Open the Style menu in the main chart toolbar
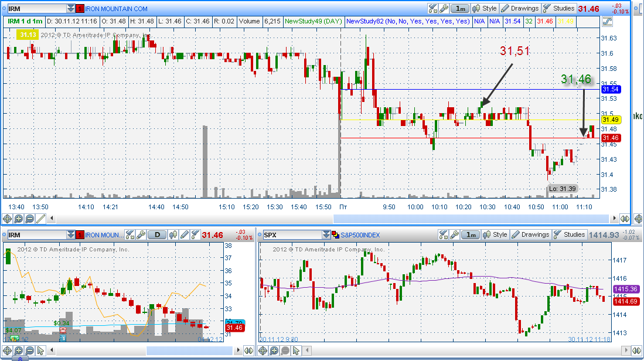644x361 pixels. (484, 8)
